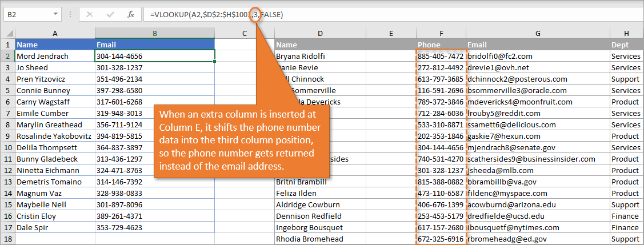
Task: Select row 2 header
Action: click(x=7, y=56)
